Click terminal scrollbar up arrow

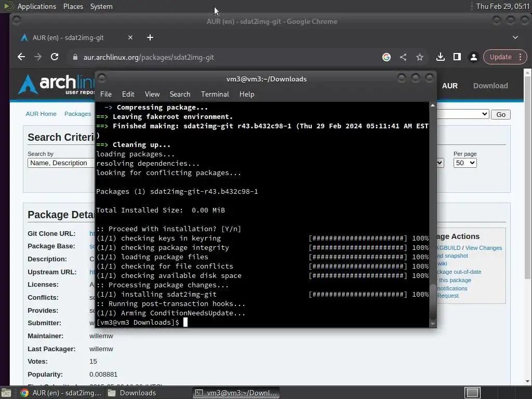[x=433, y=106]
